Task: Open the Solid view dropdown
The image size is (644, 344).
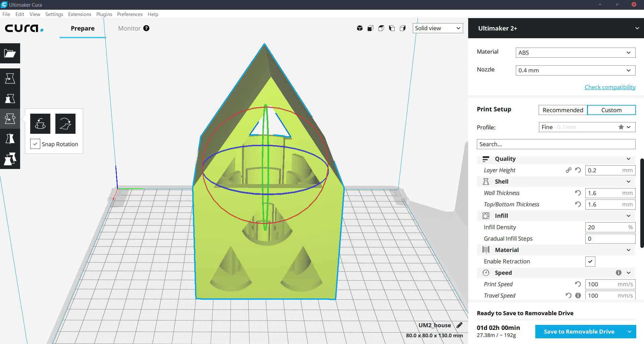Action: 438,28
